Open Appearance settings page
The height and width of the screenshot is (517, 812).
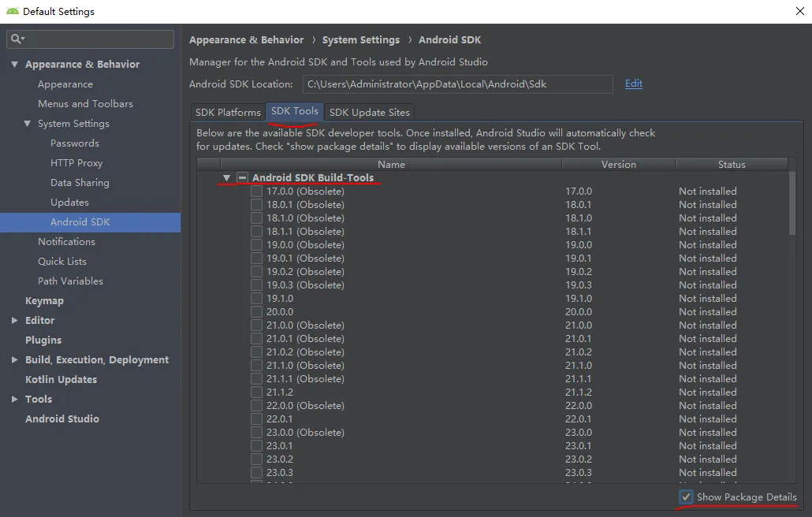(65, 84)
